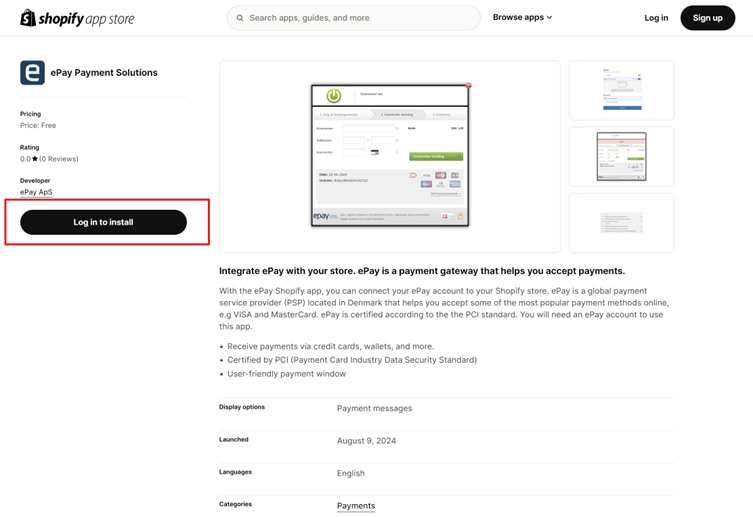Click the magnifier icon in search bar

point(239,18)
